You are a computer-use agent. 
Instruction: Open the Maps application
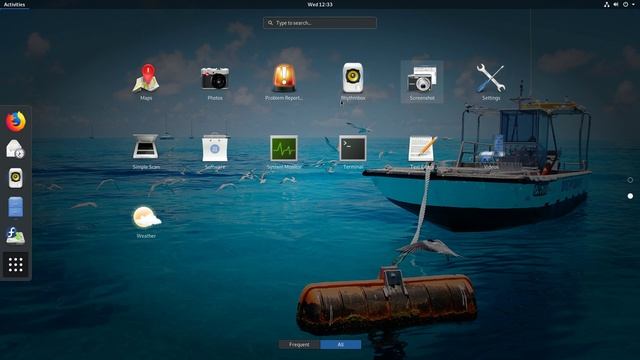(x=146, y=82)
